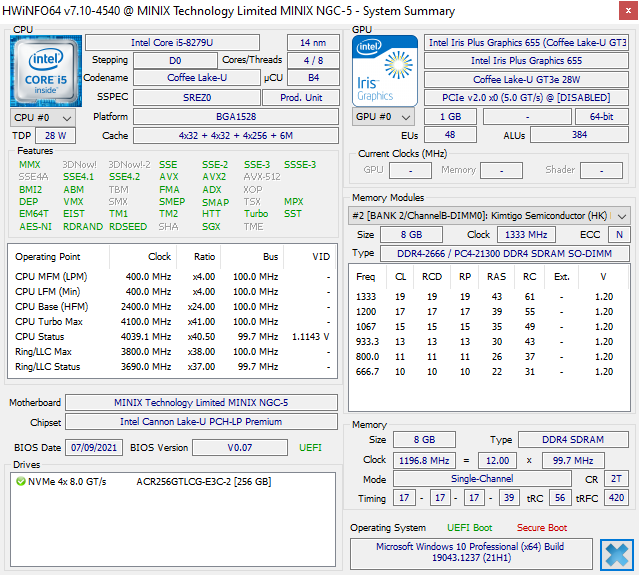The width and height of the screenshot is (639, 575).
Task: Click the ALUs value 384
Action: (x=579, y=134)
